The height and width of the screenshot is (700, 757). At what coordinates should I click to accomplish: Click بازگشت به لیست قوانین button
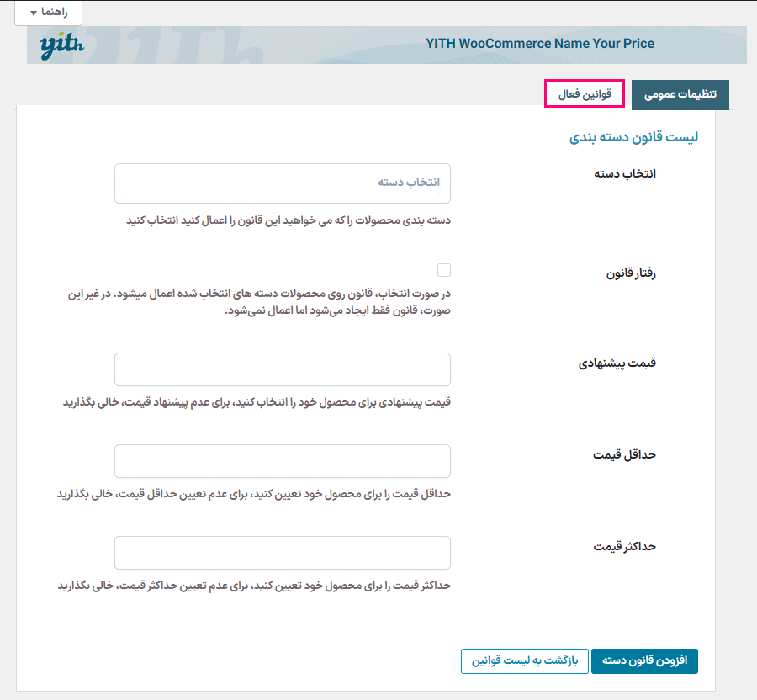[525, 661]
